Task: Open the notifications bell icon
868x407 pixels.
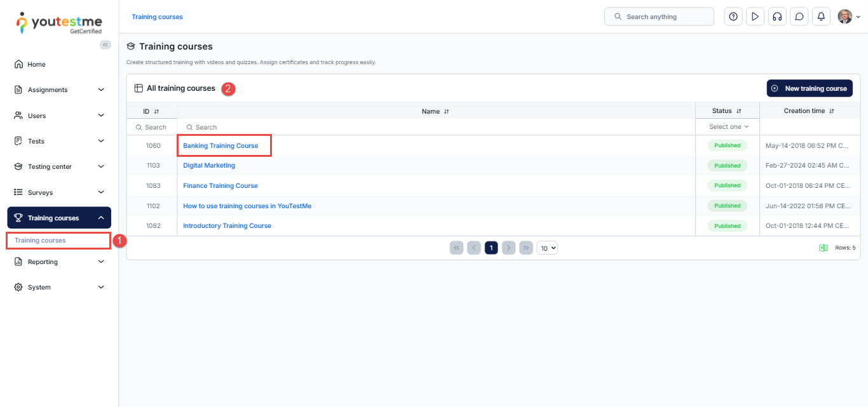Action: (x=821, y=17)
